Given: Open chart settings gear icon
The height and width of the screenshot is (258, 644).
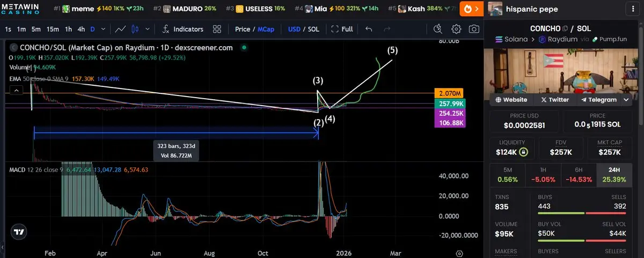Looking at the screenshot, I should (456, 29).
